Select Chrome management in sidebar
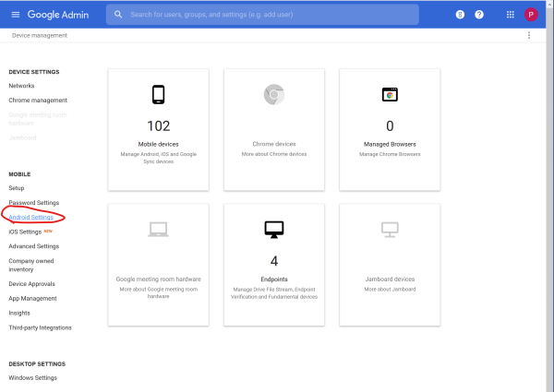Image resolution: width=554 pixels, height=392 pixels. coord(38,100)
